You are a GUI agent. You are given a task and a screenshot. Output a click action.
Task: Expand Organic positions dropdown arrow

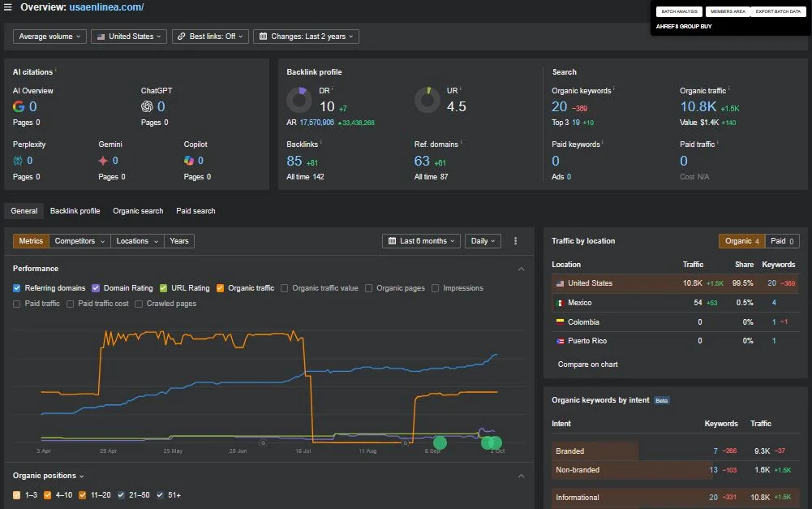pos(82,477)
